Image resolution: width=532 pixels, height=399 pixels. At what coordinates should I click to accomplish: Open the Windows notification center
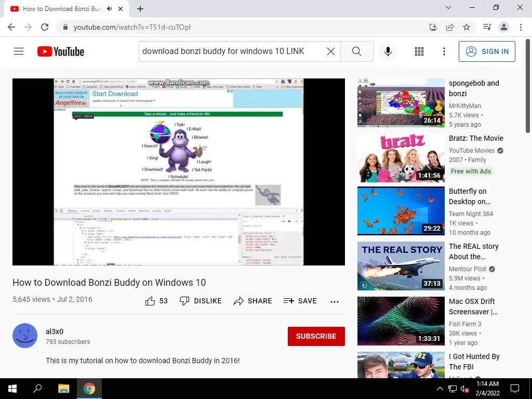pyautogui.click(x=515, y=389)
